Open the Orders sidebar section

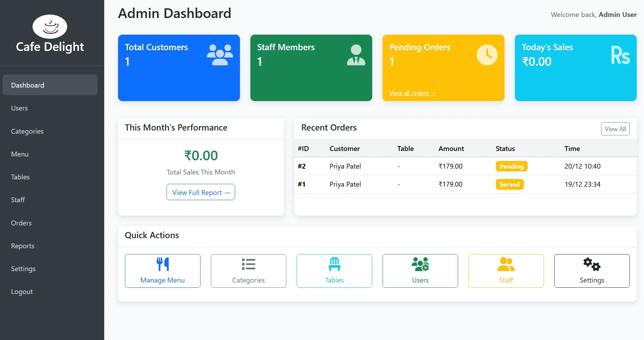[x=21, y=223]
